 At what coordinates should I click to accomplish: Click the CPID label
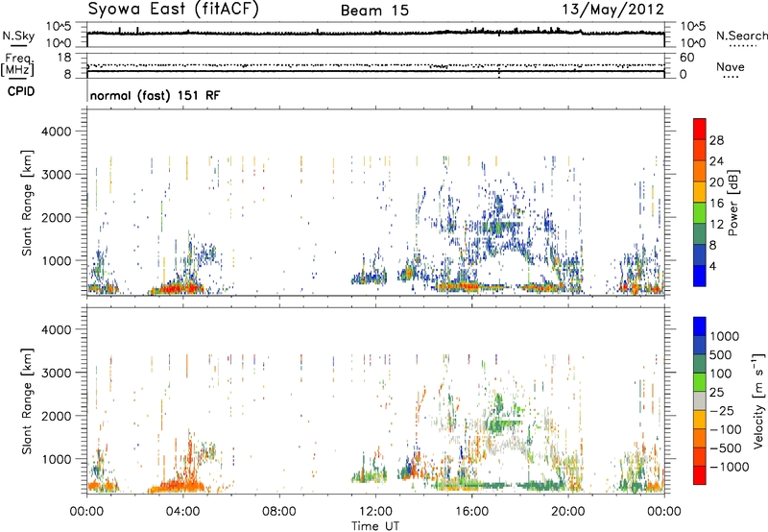(x=21, y=91)
